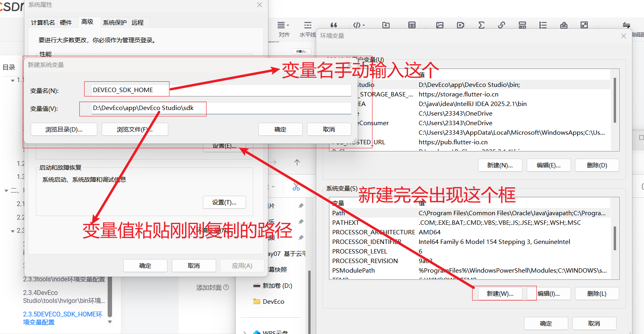Insert a block quote from the editor toolbar
Screen dimensions: 644x334
(x=334, y=25)
